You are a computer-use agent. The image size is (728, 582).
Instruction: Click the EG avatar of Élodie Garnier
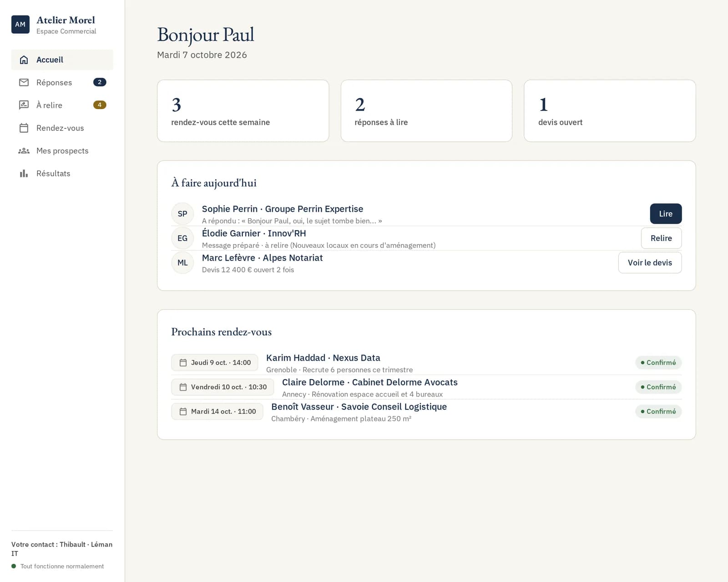pyautogui.click(x=182, y=238)
